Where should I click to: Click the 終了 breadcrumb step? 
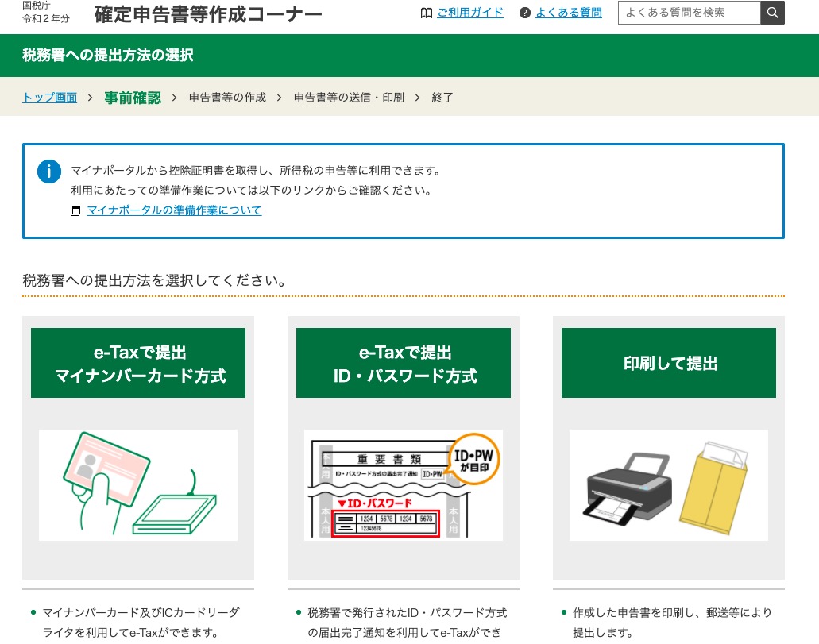442,98
